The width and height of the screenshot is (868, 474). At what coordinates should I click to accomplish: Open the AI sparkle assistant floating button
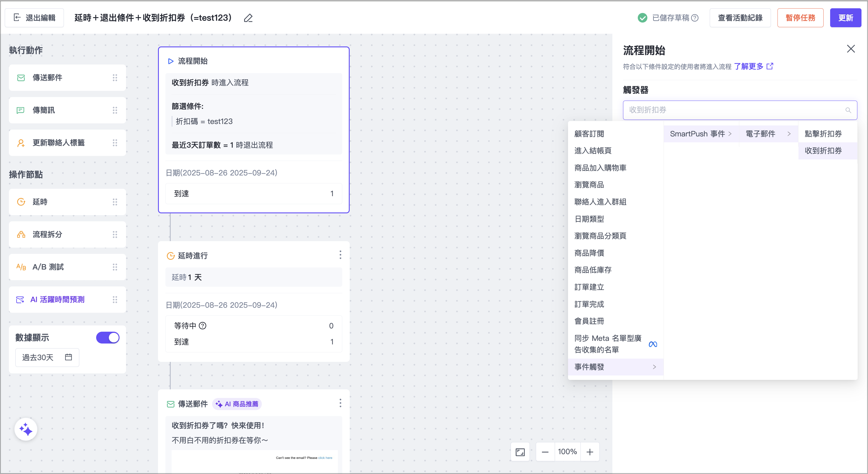[26, 430]
